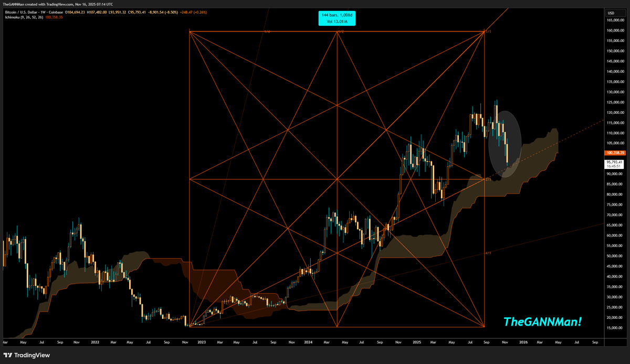This screenshot has height=364, width=630.
Task: Click the orange 100,358.35 price axis label
Action: 615,153
